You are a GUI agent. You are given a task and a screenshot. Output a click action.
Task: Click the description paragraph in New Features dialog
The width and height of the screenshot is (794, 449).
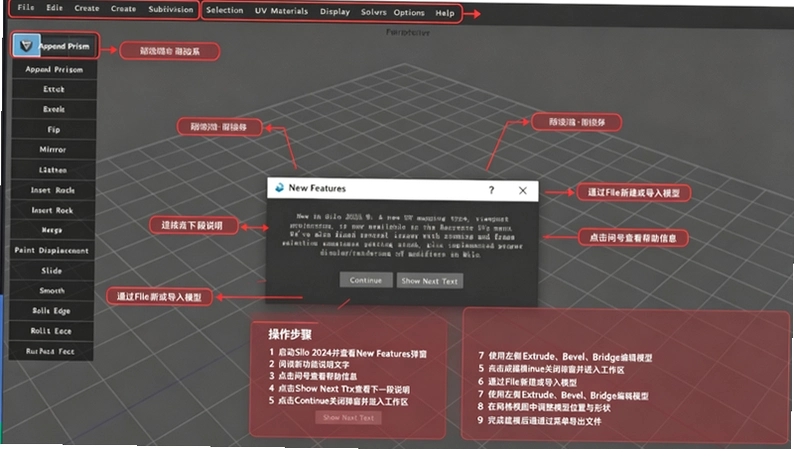[403, 236]
